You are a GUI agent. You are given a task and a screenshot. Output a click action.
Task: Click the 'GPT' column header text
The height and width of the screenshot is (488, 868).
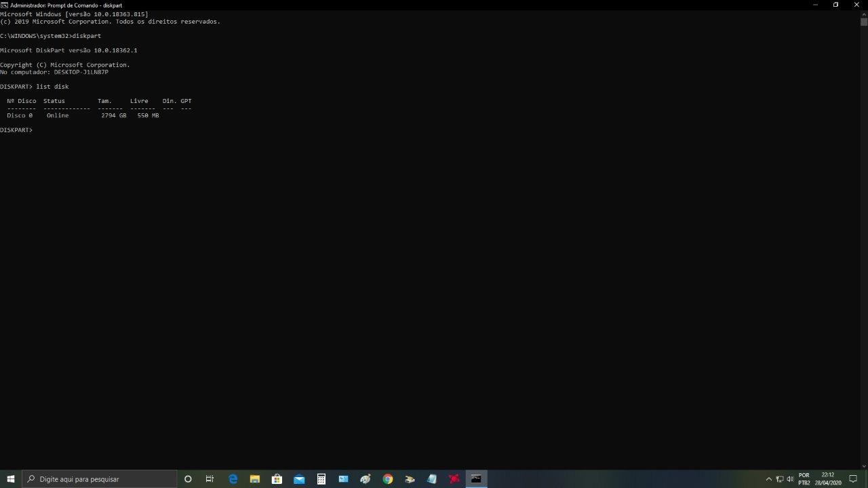[186, 101]
